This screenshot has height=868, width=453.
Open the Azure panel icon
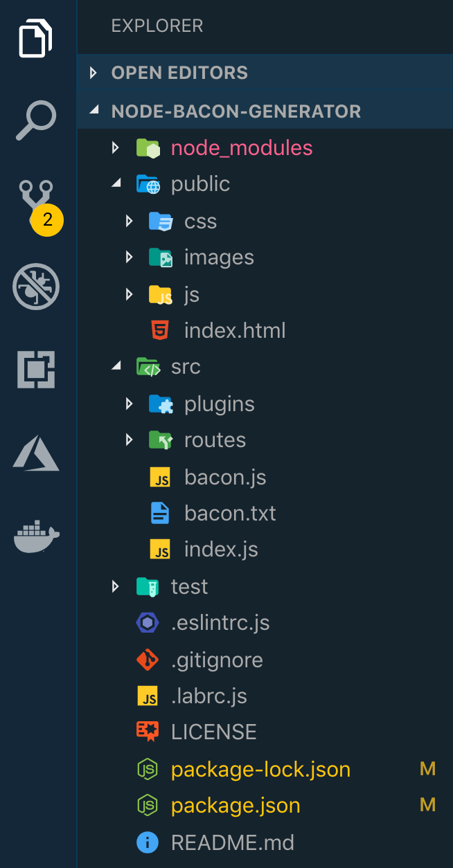click(36, 453)
